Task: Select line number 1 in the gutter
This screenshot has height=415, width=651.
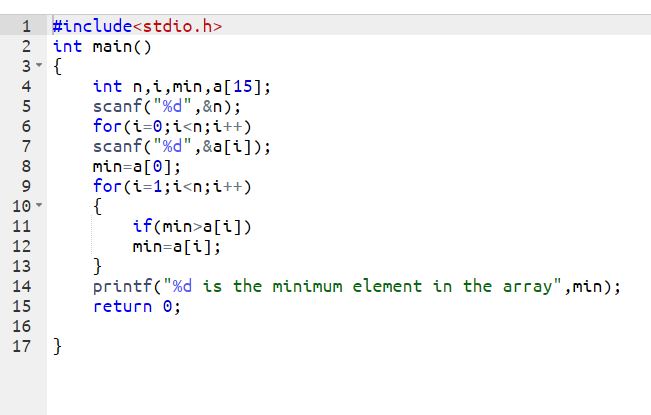Action: (26, 26)
